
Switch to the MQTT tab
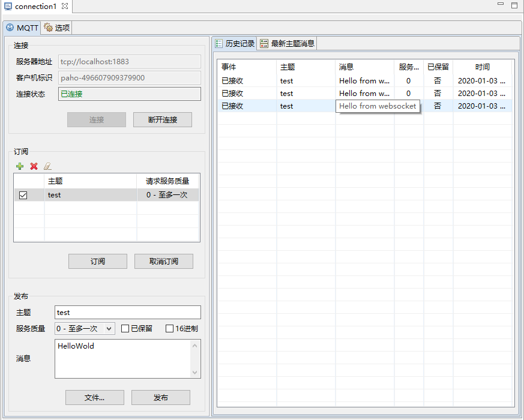pos(22,28)
